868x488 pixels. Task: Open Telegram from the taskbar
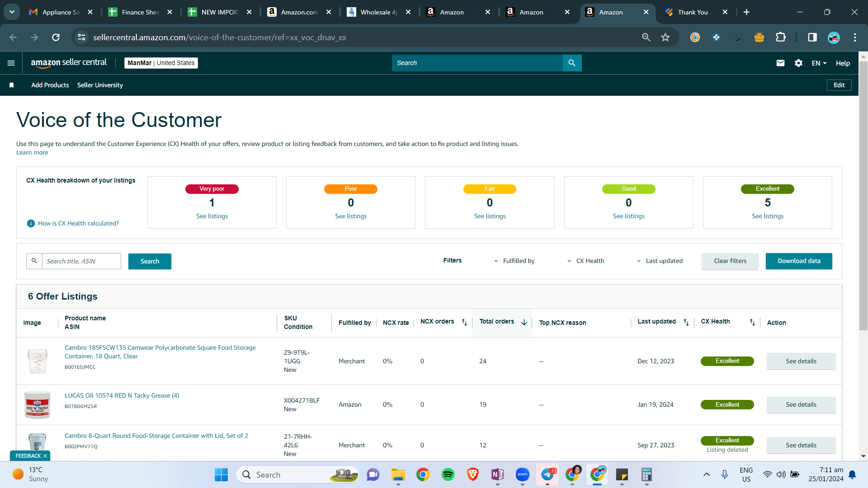(547, 474)
